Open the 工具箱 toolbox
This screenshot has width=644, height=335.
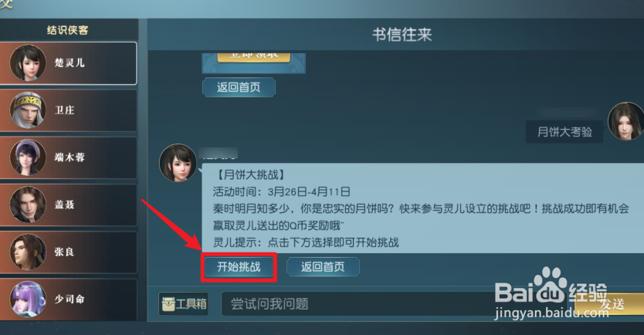click(184, 304)
